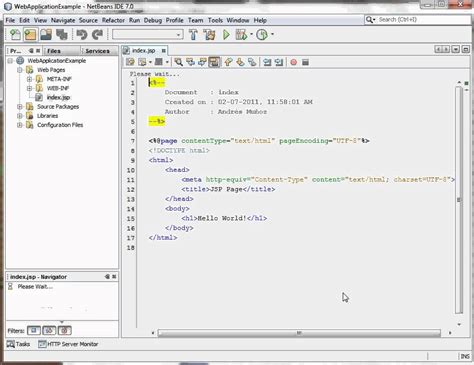Image resolution: width=474 pixels, height=365 pixels.
Task: Stop macro recording square icon
Action: (x=305, y=62)
